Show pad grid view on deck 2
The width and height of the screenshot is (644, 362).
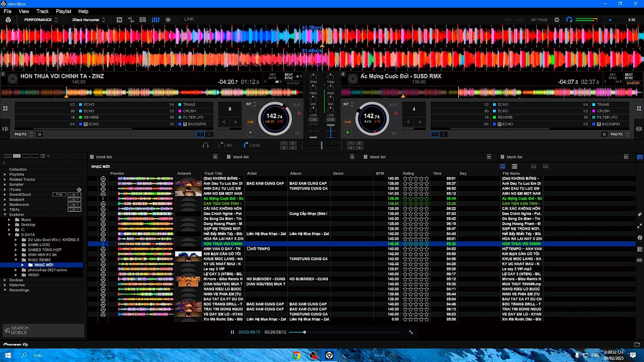pyautogui.click(x=639, y=108)
